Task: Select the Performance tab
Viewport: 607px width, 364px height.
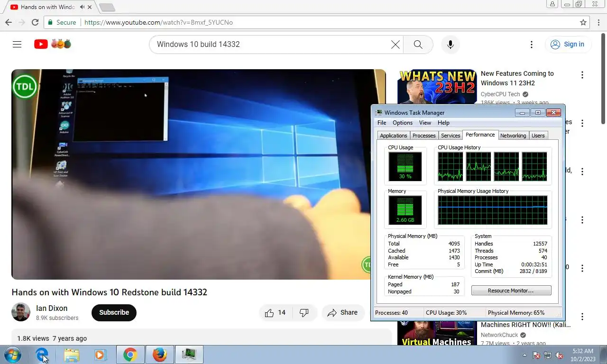Action: tap(480, 135)
